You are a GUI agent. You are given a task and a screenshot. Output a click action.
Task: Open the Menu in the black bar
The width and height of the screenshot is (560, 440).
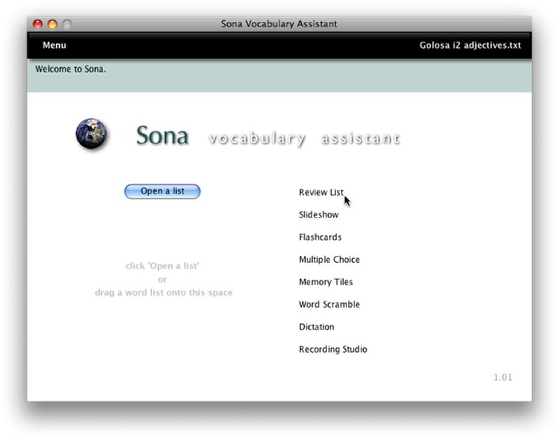54,45
